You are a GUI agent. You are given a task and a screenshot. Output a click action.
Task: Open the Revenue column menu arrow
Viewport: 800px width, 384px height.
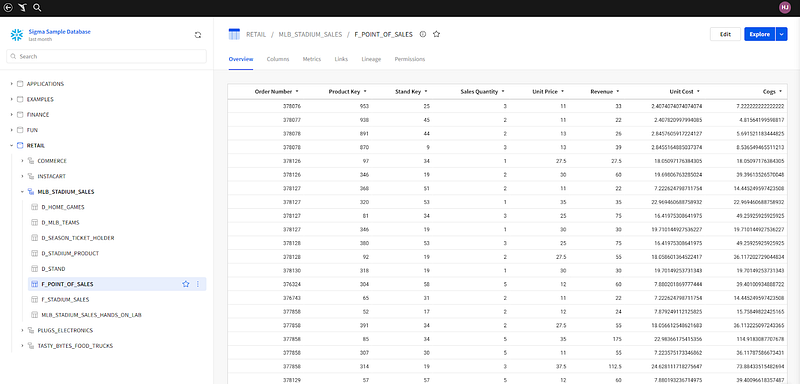click(617, 91)
